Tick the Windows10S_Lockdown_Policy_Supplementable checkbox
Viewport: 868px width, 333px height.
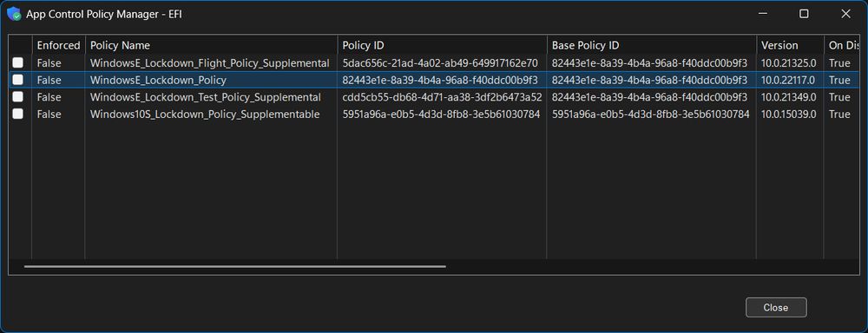pos(18,114)
